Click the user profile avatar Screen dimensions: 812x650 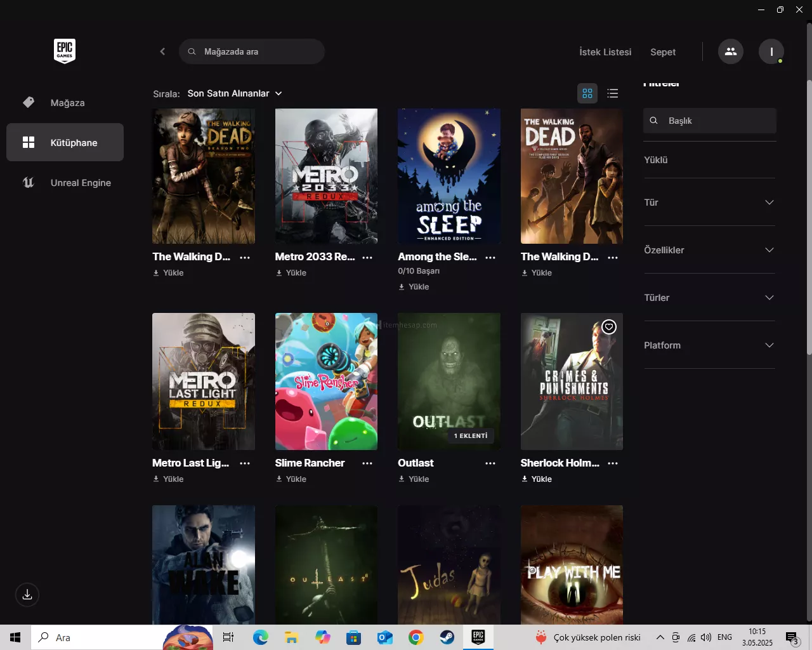click(771, 51)
